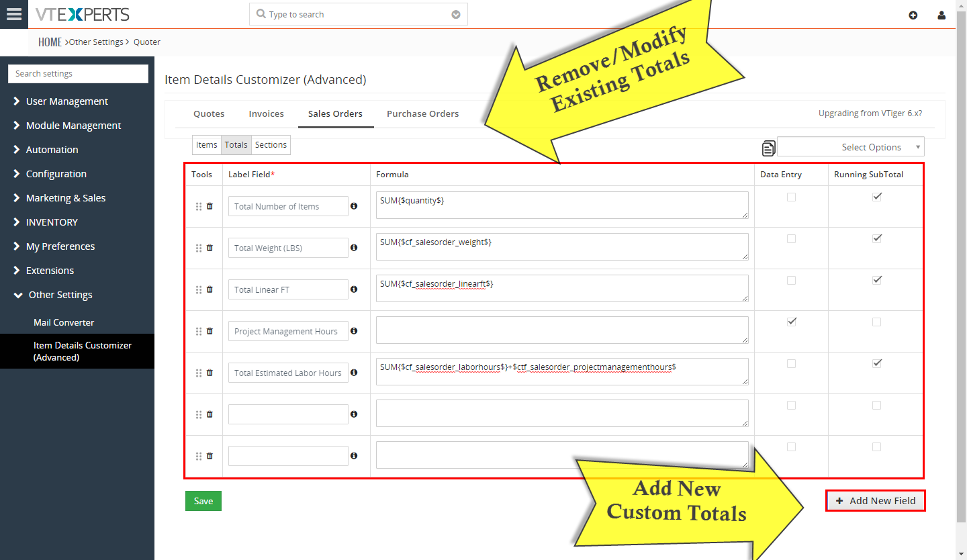Toggle Running SubTotal for Total Weight (LBS)
The height and width of the screenshot is (560, 967).
coord(876,239)
